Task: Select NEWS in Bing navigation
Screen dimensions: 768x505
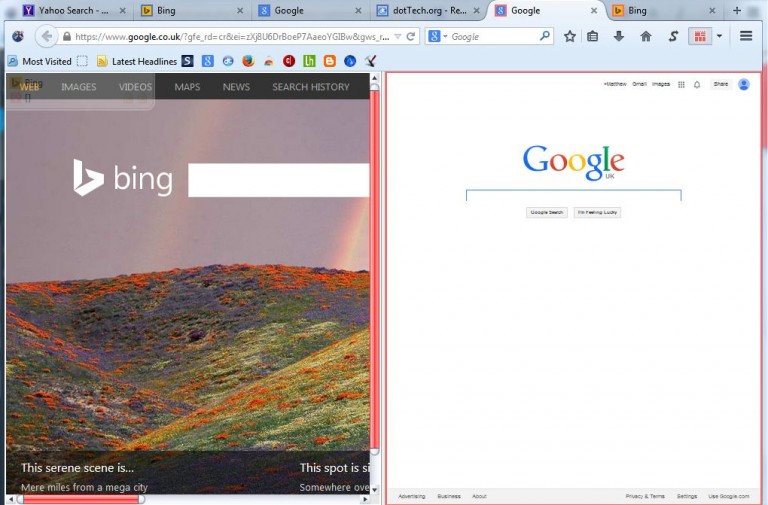Action: tap(236, 87)
